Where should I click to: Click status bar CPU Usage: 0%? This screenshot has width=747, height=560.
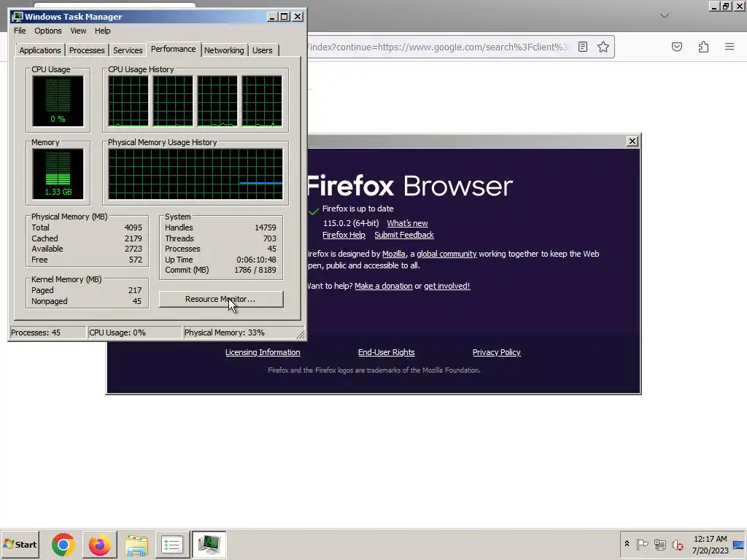[117, 332]
